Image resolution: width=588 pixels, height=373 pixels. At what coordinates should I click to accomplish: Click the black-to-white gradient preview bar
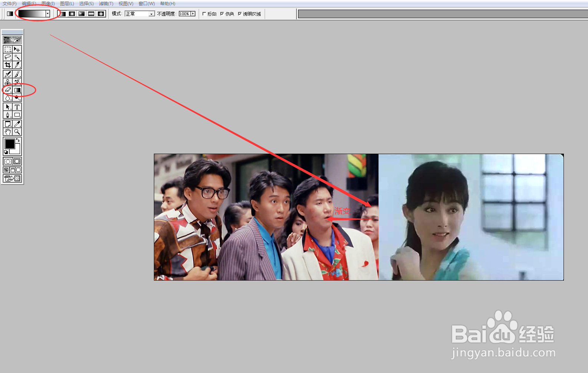tap(32, 14)
